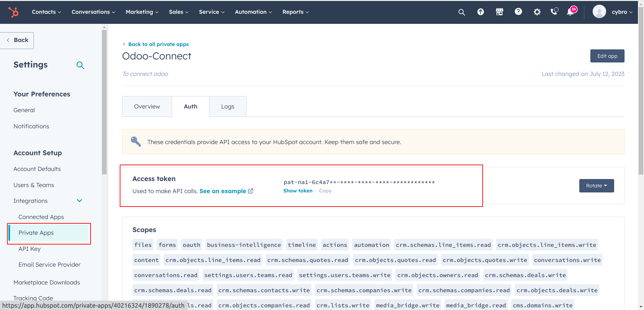Viewport: 644px width, 310px height.
Task: Open the notifications bell
Action: [570, 12]
